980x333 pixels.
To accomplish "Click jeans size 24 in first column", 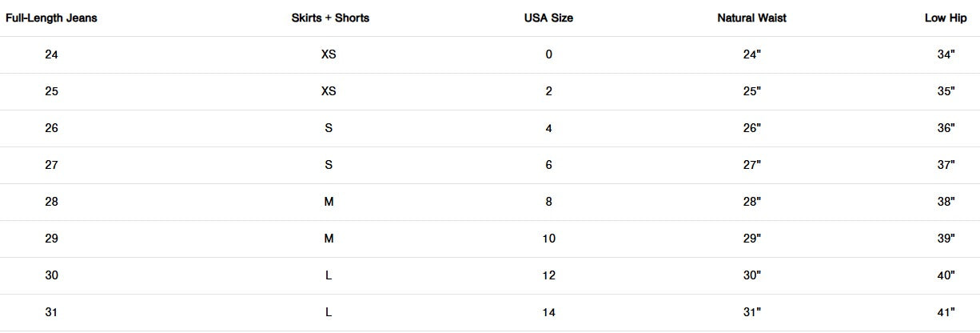I will coord(52,54).
